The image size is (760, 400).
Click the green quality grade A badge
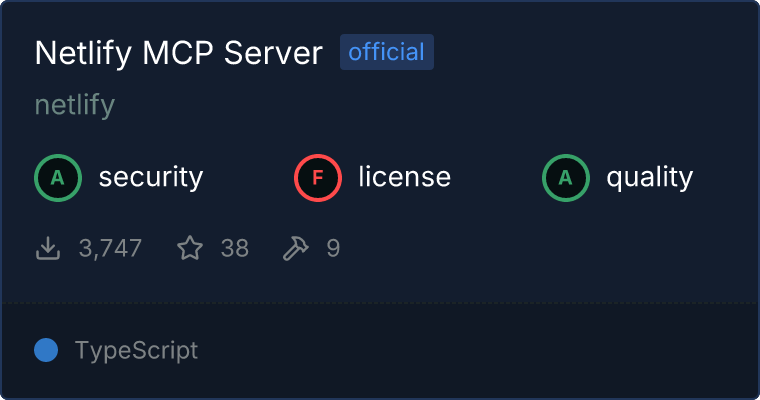(566, 178)
